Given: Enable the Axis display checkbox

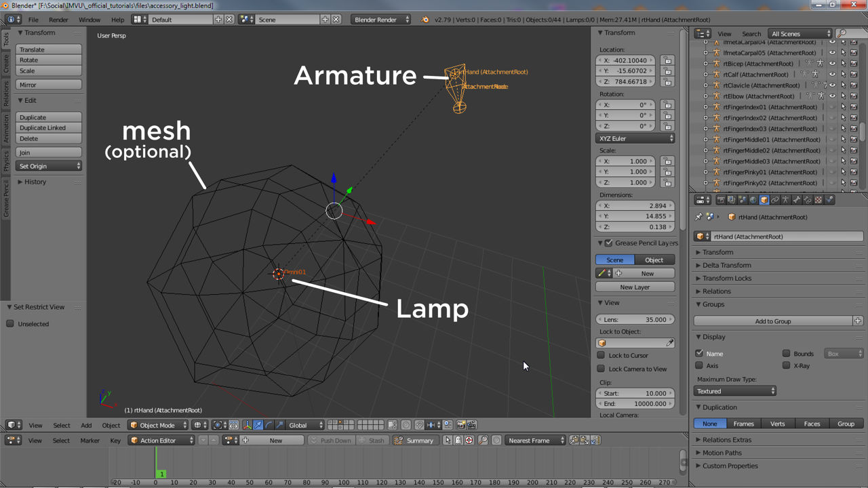Looking at the screenshot, I should click(x=699, y=365).
